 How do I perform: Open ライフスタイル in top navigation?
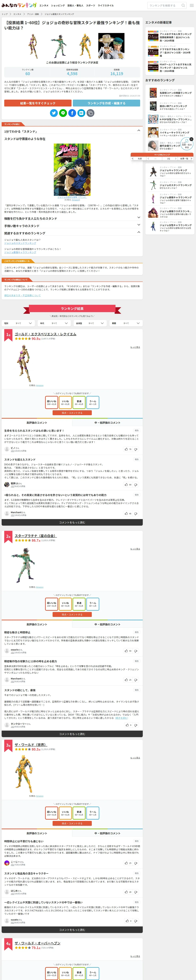pos(106,6)
